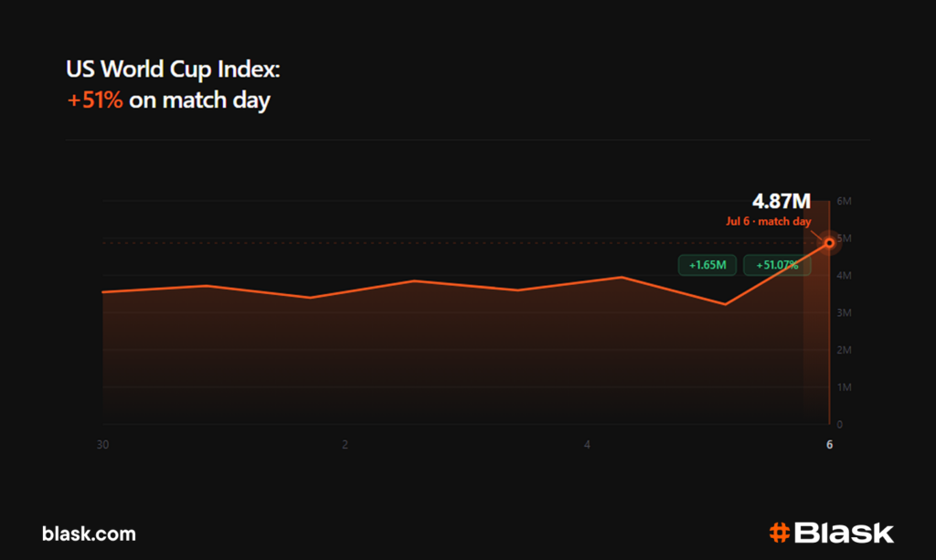
Task: Click 'on match day' headline text
Action: (199, 100)
